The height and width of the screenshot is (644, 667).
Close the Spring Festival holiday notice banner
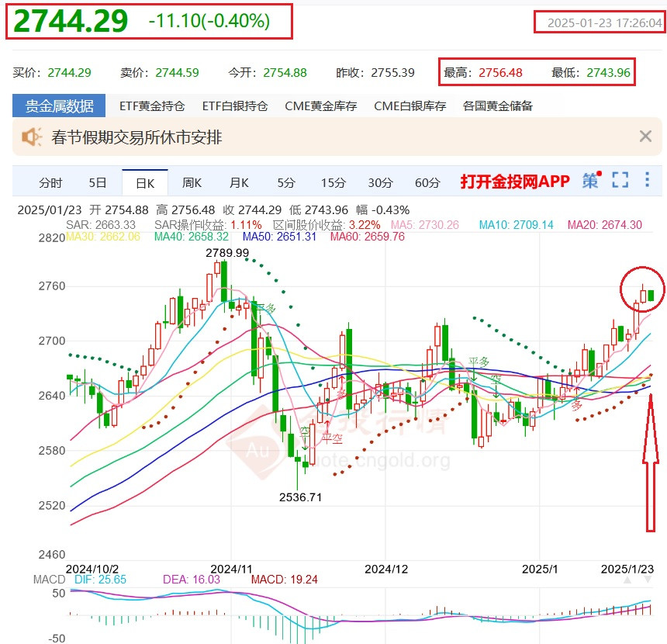(645, 137)
